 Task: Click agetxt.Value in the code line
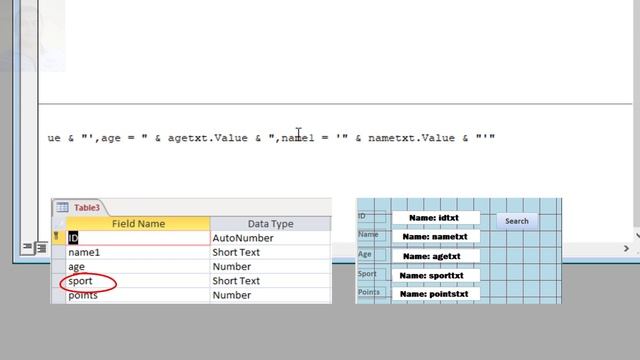point(207,138)
